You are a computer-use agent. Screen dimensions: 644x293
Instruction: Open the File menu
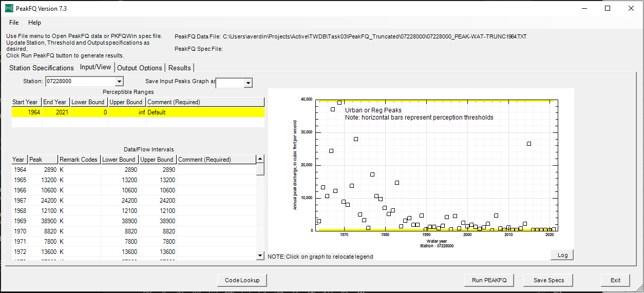[x=14, y=23]
